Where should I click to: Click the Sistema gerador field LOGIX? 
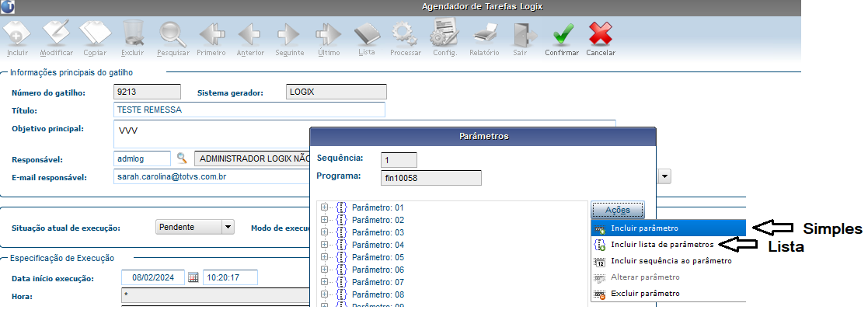[x=336, y=92]
